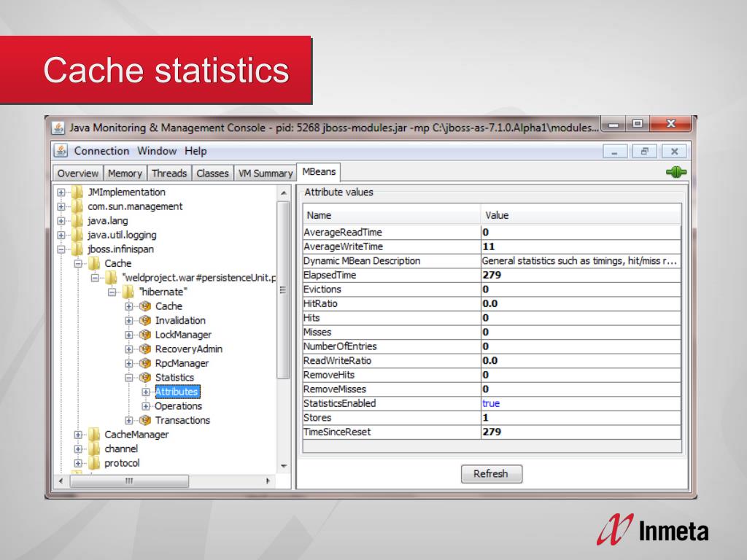Expand the Operations node
Screen dimensions: 747x560
tap(146, 406)
